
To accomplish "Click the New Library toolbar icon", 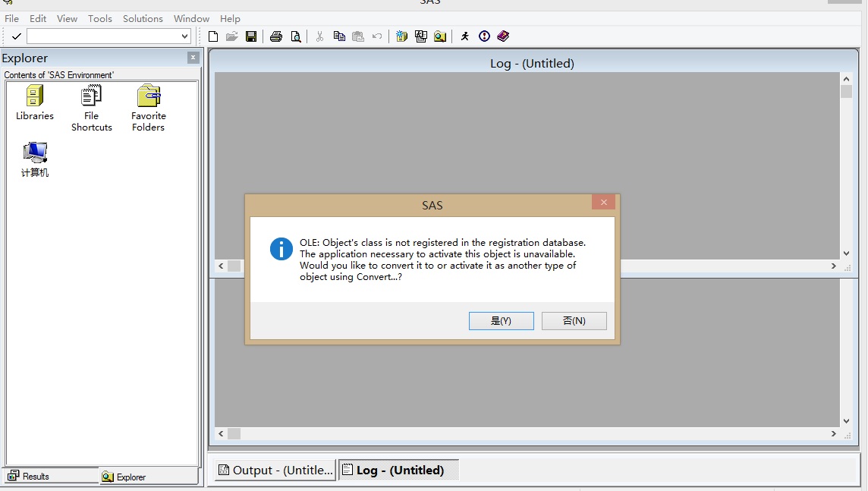I will click(x=402, y=36).
